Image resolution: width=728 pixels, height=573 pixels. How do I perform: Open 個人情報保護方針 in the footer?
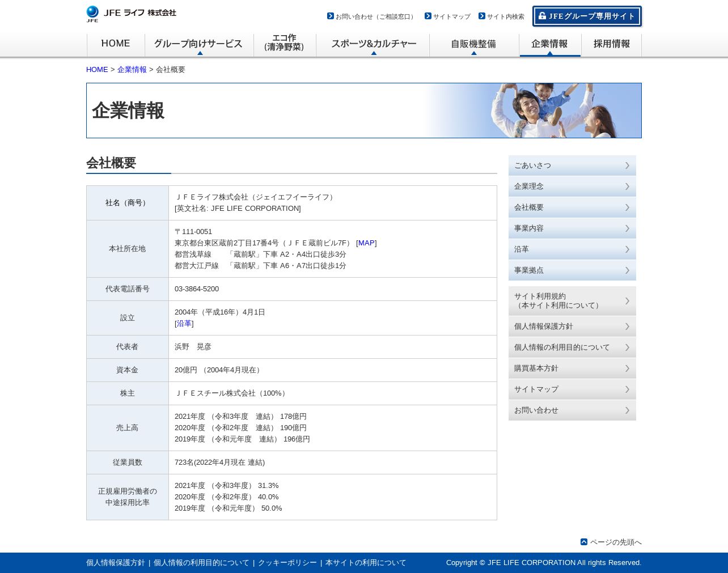116,563
